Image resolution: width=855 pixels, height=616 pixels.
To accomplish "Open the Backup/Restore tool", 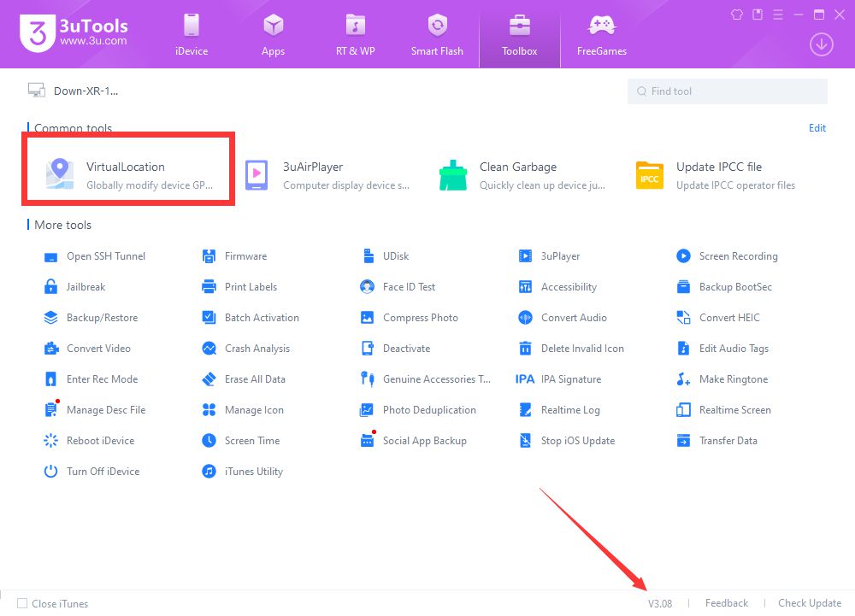I will (91, 318).
